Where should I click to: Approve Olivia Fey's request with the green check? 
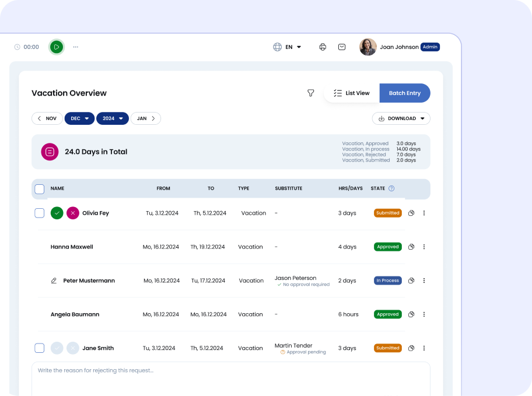coord(57,213)
